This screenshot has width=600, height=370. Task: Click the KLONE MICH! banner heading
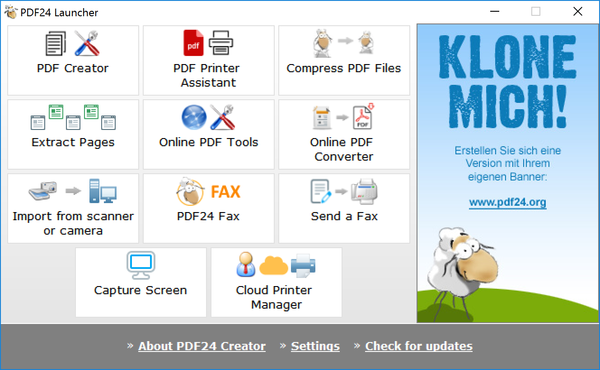(x=507, y=81)
